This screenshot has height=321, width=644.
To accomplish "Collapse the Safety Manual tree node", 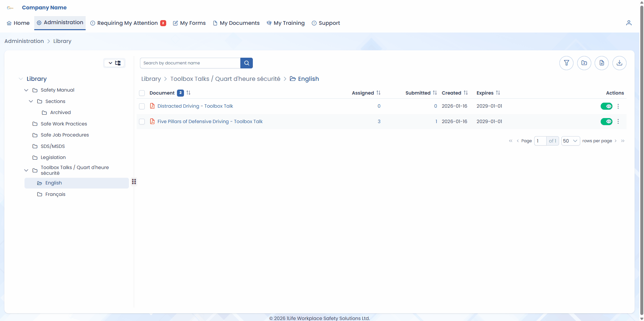I will pyautogui.click(x=26, y=90).
